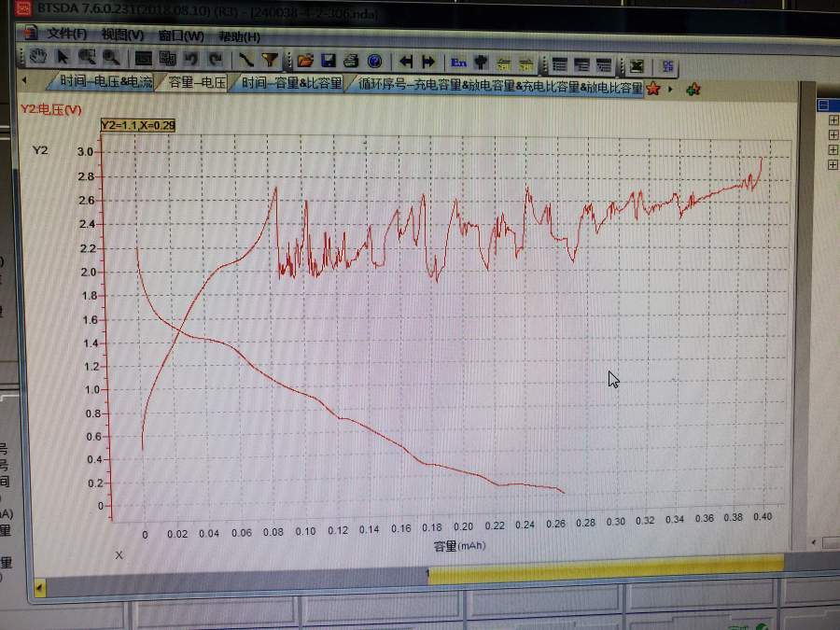840x630 pixels.
Task: Select the hand pan tool
Action: pos(38,59)
